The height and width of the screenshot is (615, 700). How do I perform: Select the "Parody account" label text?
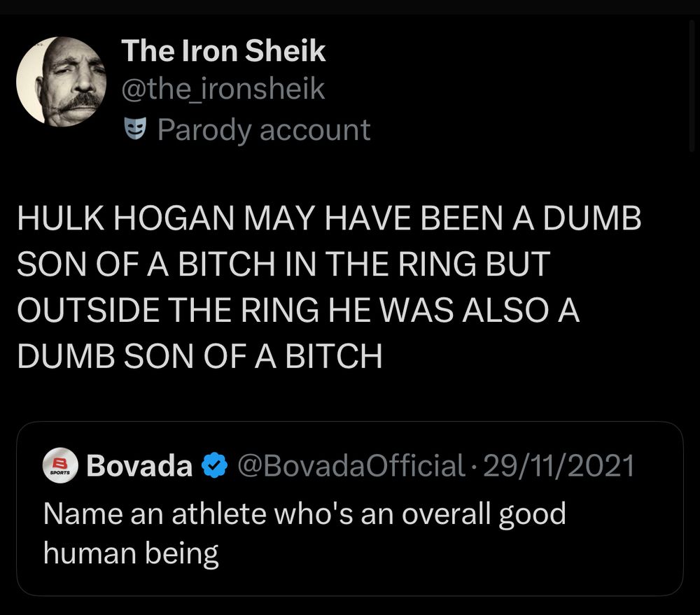pos(263,129)
